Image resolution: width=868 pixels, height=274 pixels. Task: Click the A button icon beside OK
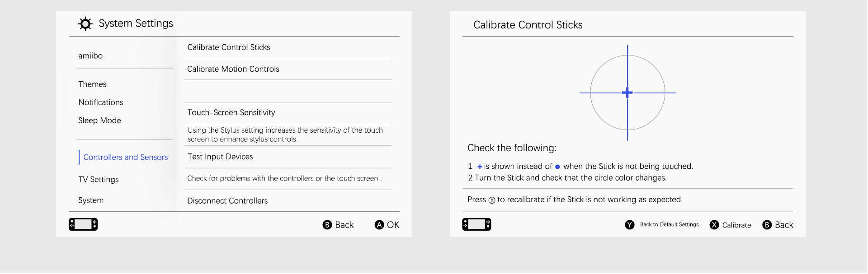tap(379, 225)
